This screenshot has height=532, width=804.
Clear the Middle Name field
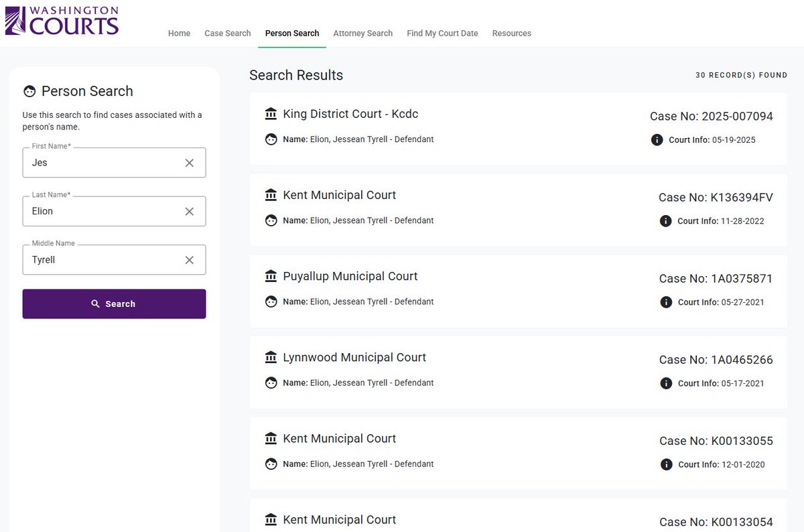(190, 260)
